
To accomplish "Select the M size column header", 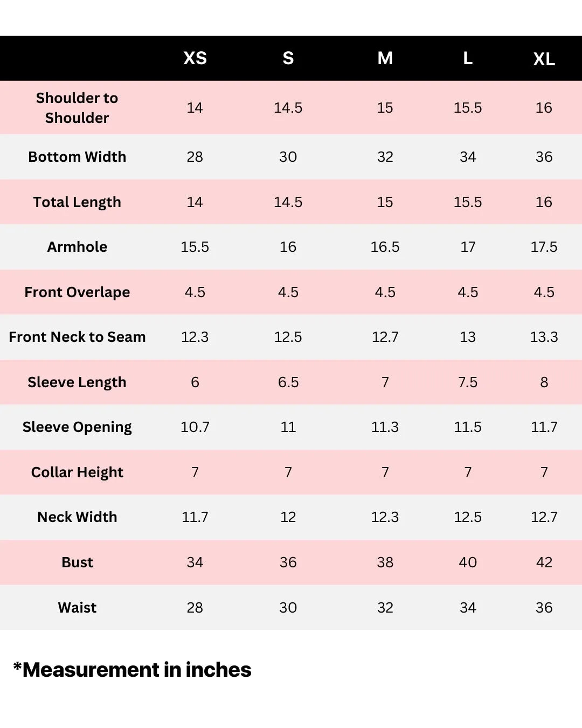I will 385,58.
